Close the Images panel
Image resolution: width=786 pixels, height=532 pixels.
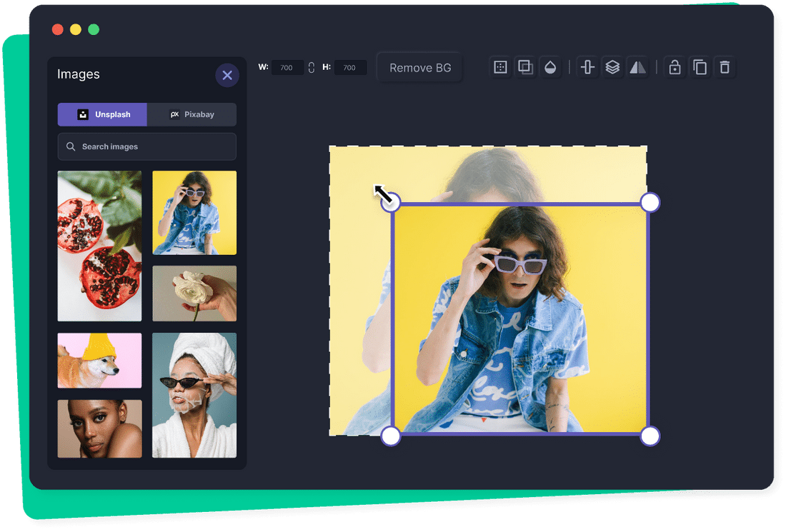[227, 76]
